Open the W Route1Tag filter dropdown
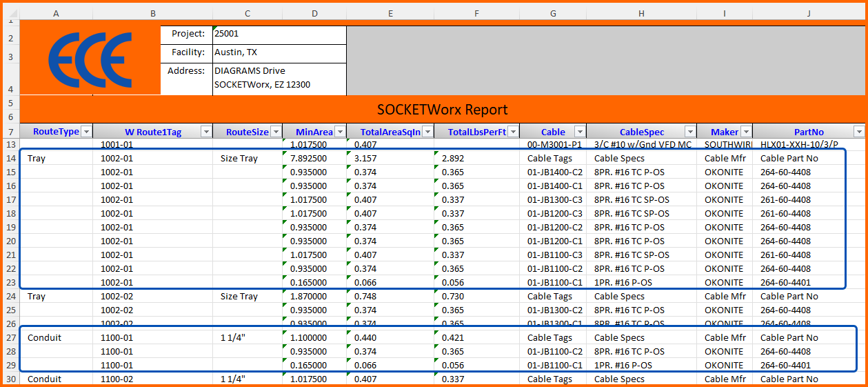Viewport: 868px width, 387px height. [206, 132]
